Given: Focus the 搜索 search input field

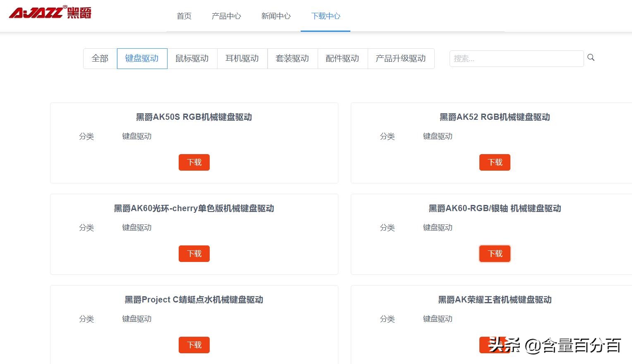Looking at the screenshot, I should pyautogui.click(x=516, y=59).
